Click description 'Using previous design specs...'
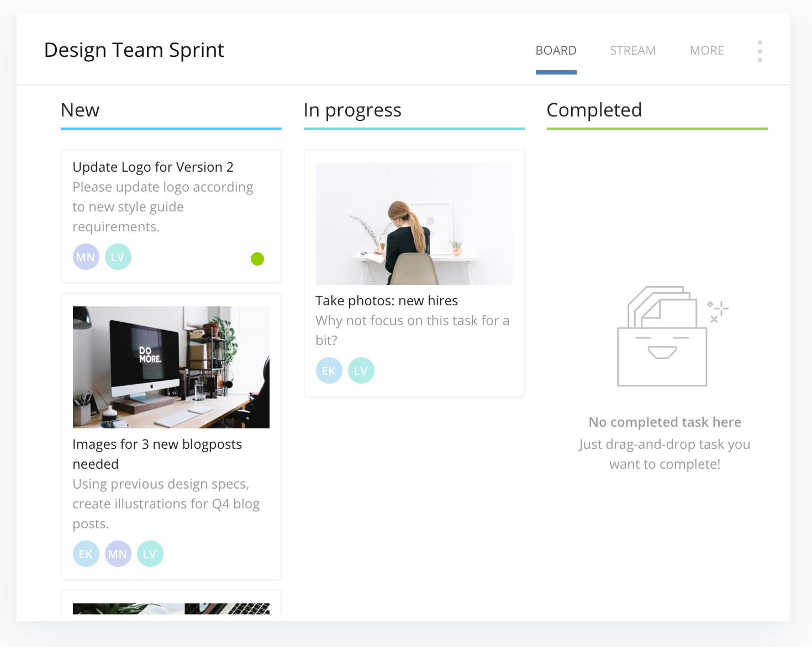The width and height of the screenshot is (812, 647). 166,504
